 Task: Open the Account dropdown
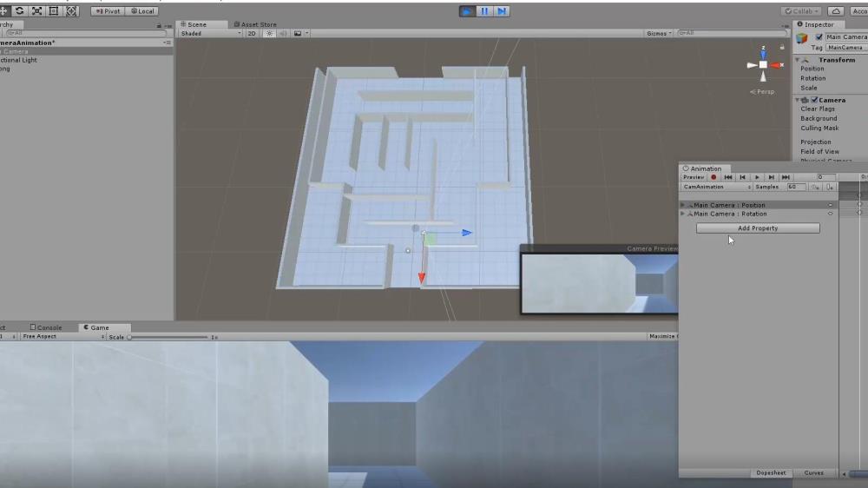(859, 11)
